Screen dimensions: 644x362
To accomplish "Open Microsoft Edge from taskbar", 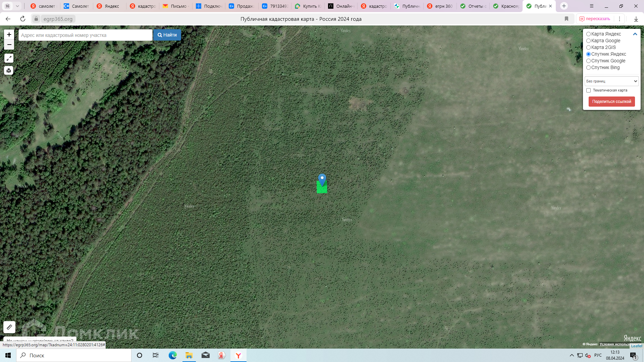I will pyautogui.click(x=172, y=355).
